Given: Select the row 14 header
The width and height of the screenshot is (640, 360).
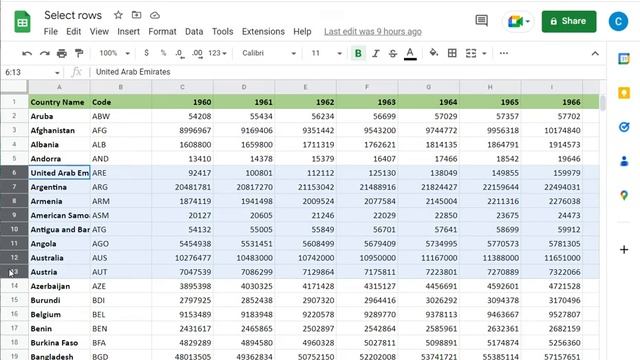Looking at the screenshot, I should coord(14,286).
